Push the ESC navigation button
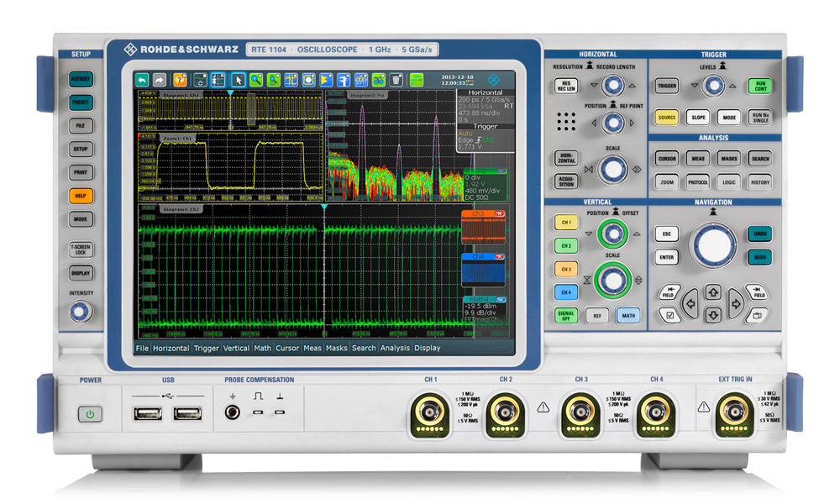Viewport: 840px width, 504px height. (667, 234)
